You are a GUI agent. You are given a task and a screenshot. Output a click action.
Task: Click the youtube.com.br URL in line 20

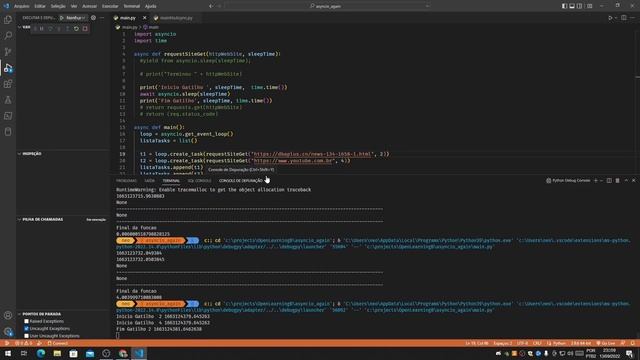tap(294, 161)
